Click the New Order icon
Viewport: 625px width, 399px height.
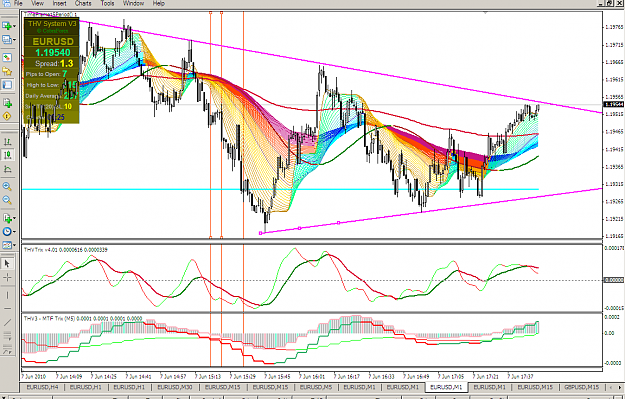pos(7,103)
